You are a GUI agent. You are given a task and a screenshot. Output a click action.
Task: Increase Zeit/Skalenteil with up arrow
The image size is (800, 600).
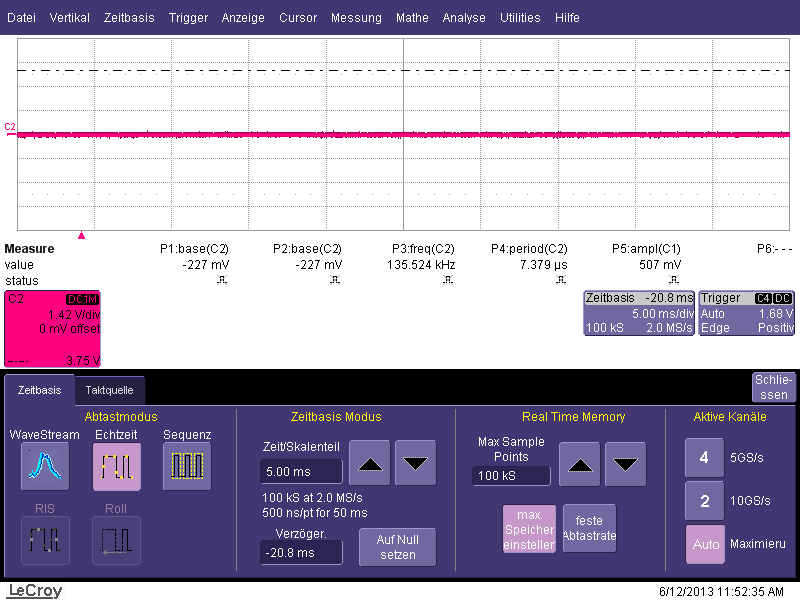[369, 462]
